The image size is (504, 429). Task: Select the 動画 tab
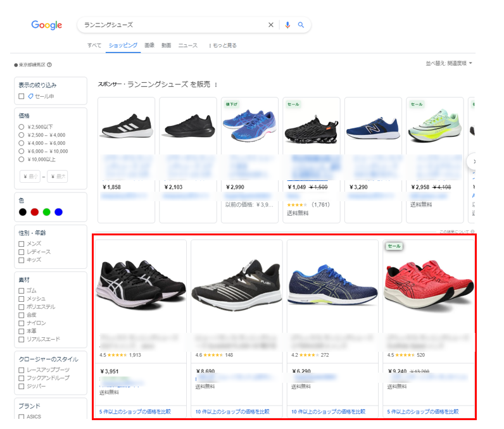coord(166,46)
